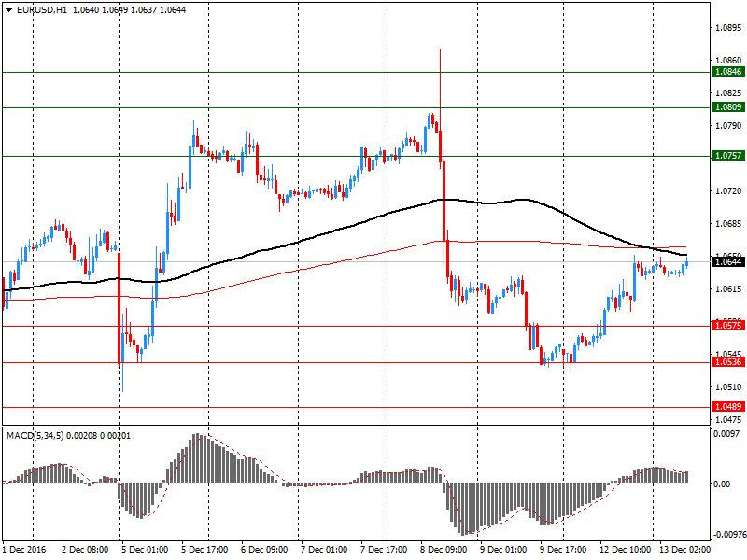The image size is (747, 560).
Task: Select the 1.0644 current price label
Action: (728, 261)
